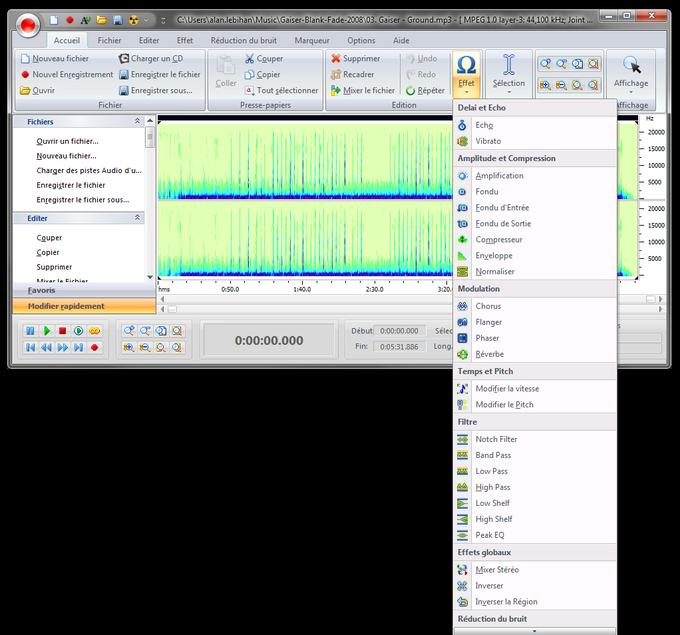
Task: Start a Nouvel Enregistrement
Action: pos(67,75)
